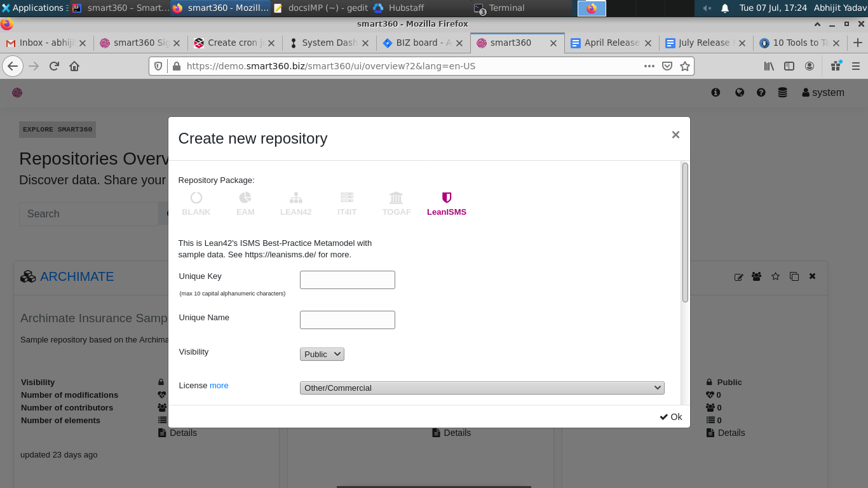Reload the current page
868x488 pixels.
tap(54, 66)
